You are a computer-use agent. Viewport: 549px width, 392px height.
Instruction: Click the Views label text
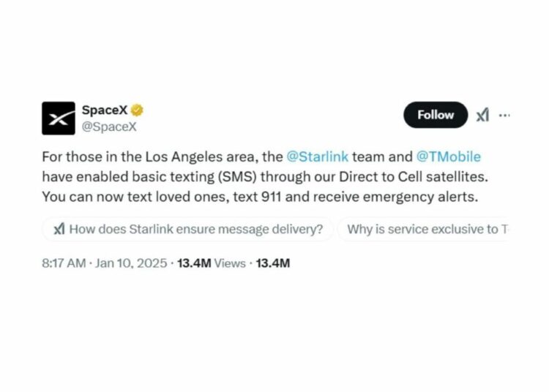pos(230,263)
